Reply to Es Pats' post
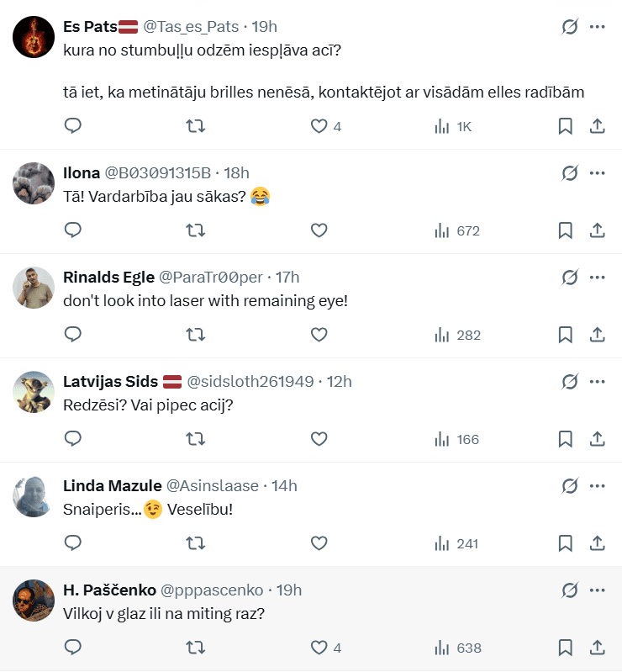Viewport: 622px width, 672px height. (x=73, y=126)
